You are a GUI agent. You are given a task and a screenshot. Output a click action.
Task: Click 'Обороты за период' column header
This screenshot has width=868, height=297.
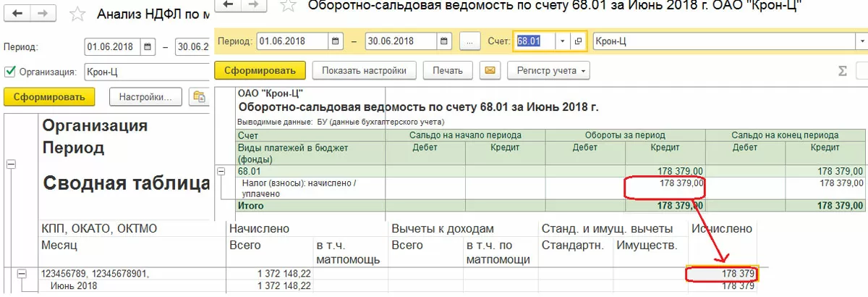pyautogui.click(x=626, y=135)
